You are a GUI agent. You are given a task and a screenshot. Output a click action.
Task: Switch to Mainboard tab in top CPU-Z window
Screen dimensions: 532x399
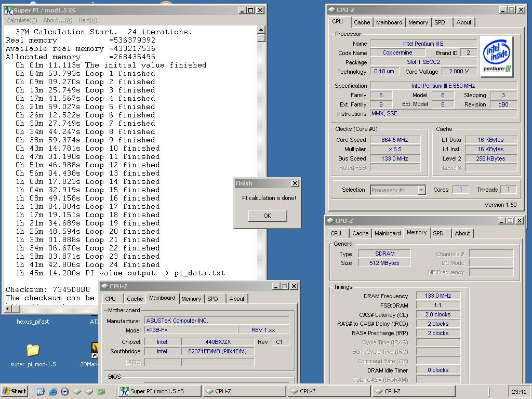click(x=389, y=22)
